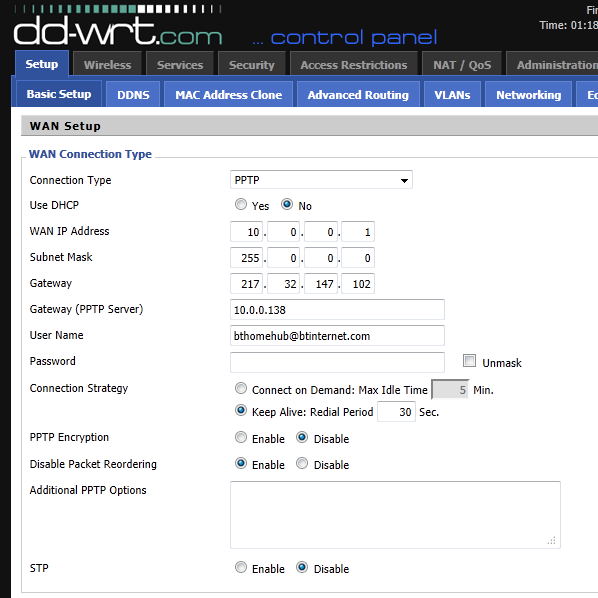Image resolution: width=598 pixels, height=598 pixels.
Task: Grab the textarea resize handle
Action: [552, 540]
